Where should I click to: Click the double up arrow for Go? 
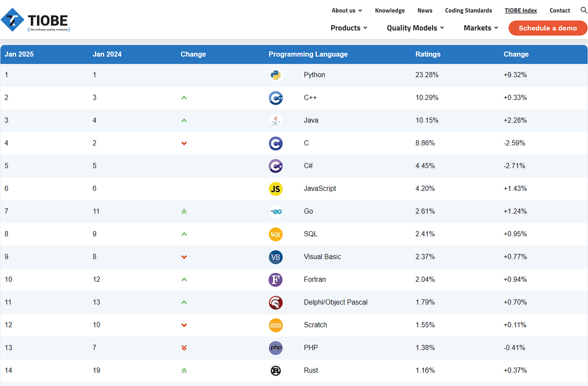coord(184,211)
